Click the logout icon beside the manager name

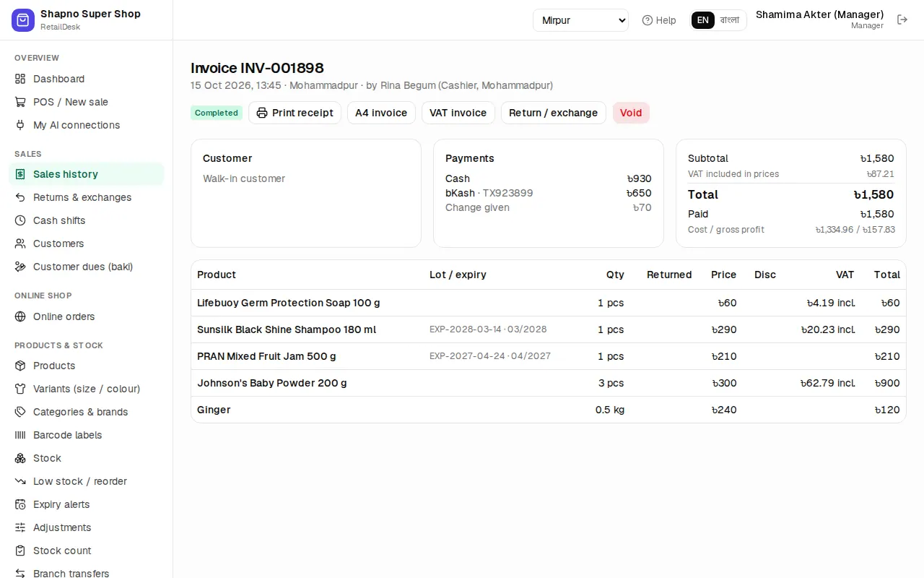[x=902, y=20]
